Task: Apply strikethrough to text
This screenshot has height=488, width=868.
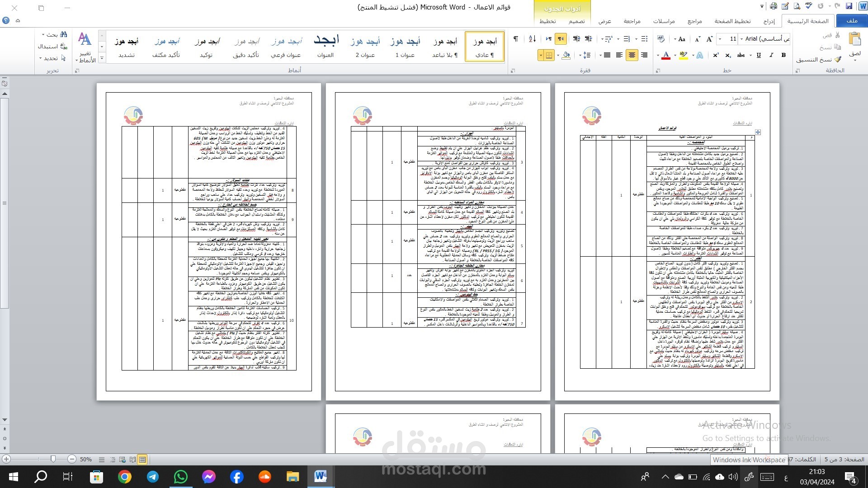Action: [741, 55]
